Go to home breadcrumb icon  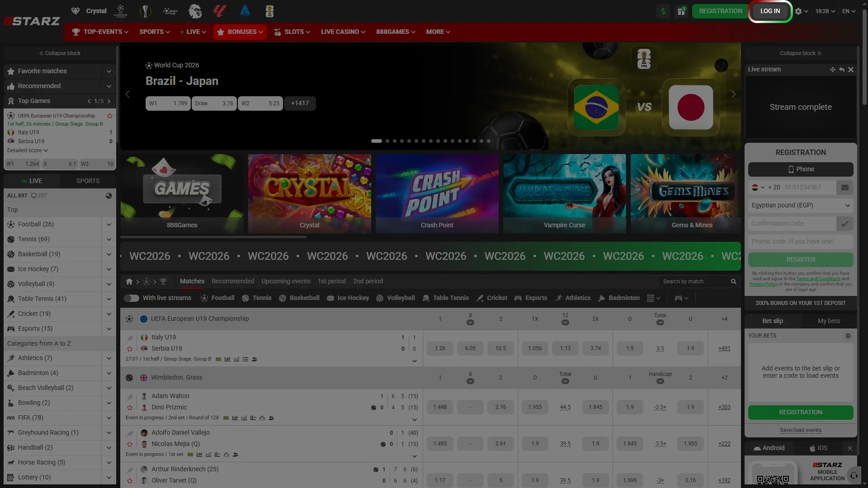tap(129, 282)
